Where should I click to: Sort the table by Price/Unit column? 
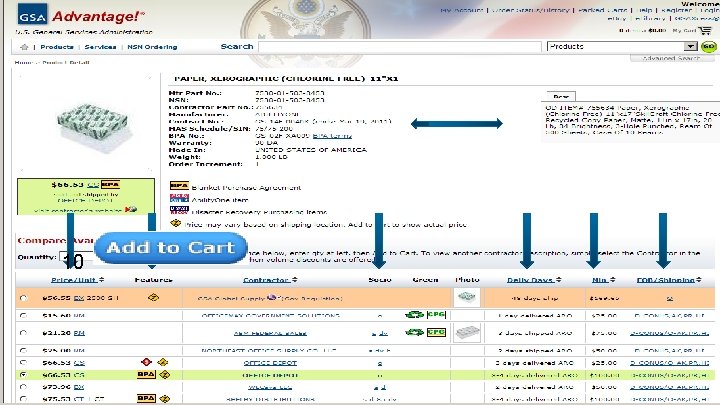pos(77,280)
